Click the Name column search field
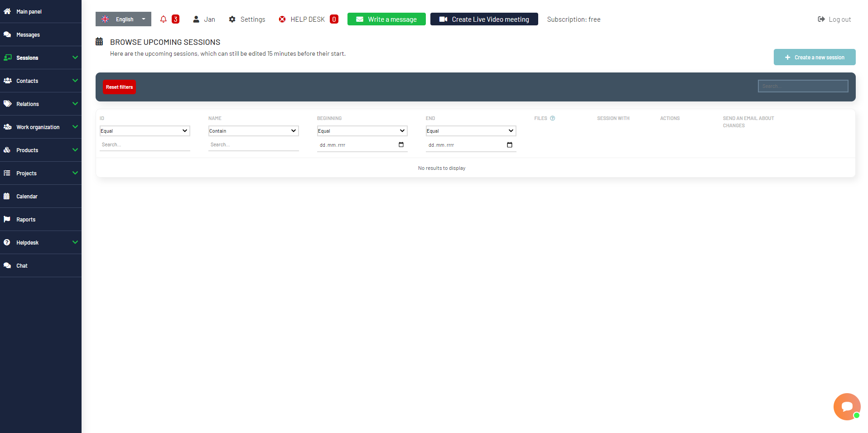Viewport: 868px width, 433px height. (253, 144)
